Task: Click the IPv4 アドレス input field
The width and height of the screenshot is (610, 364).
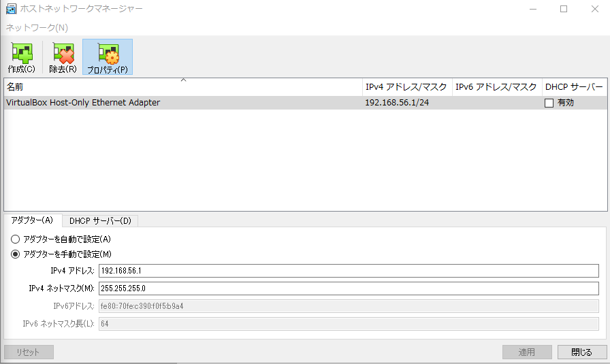Action: 349,271
